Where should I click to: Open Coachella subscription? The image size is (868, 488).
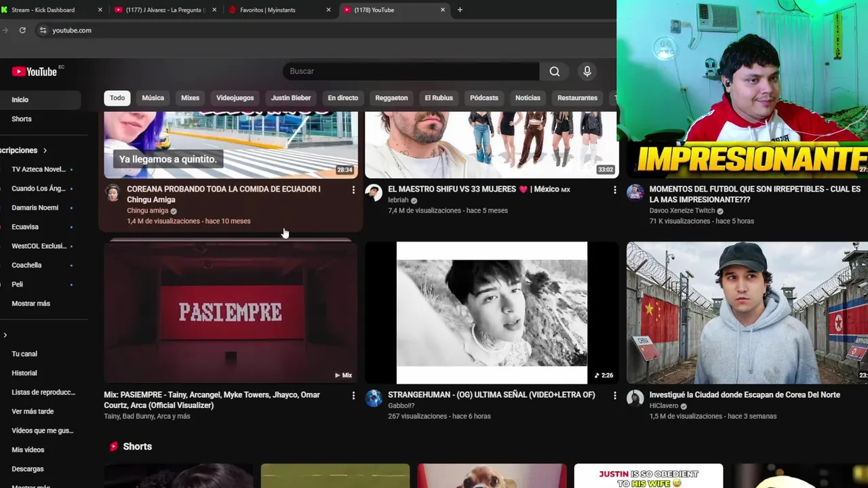[x=26, y=265]
